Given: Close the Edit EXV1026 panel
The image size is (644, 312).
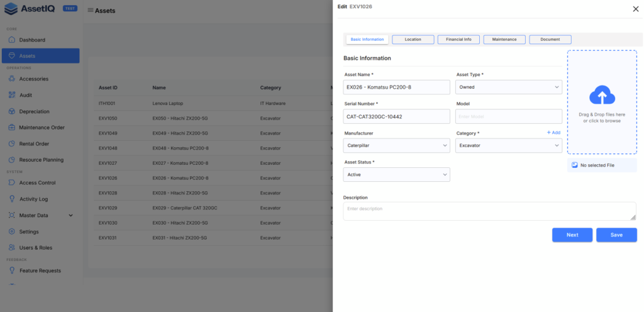Looking at the screenshot, I should click(x=636, y=9).
